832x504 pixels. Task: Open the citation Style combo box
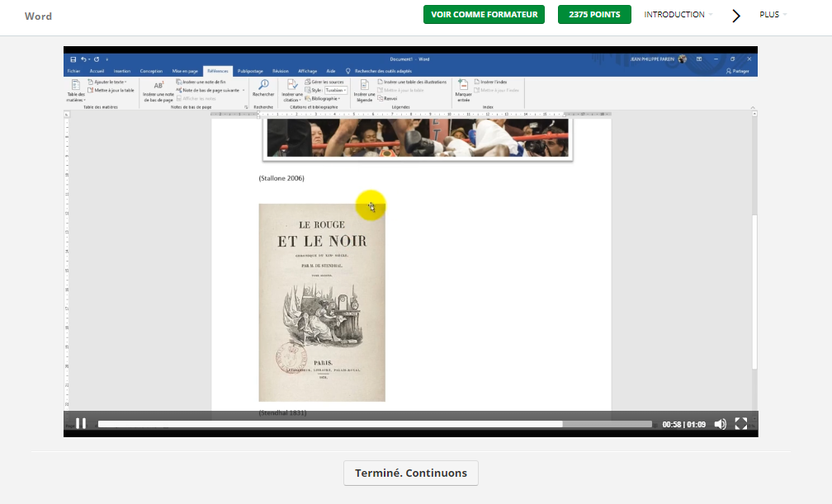336,90
